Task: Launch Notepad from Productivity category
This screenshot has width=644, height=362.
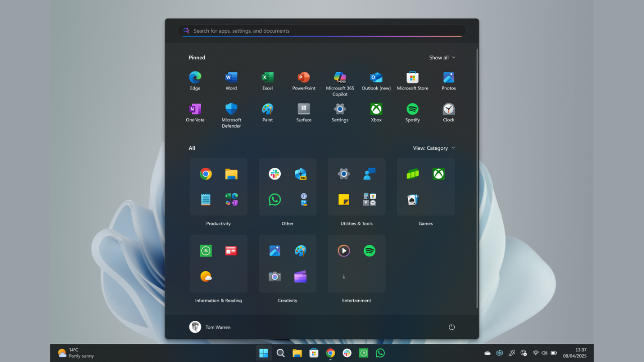Action: click(206, 200)
